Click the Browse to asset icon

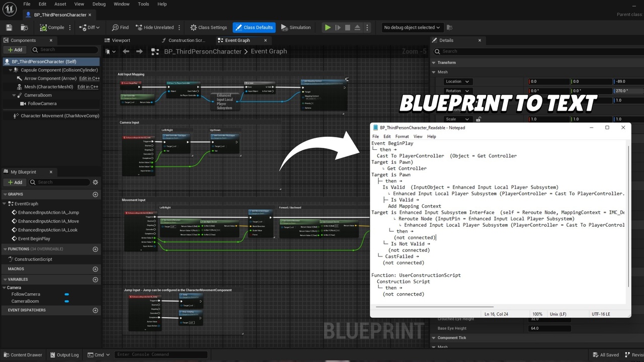[x=24, y=28]
